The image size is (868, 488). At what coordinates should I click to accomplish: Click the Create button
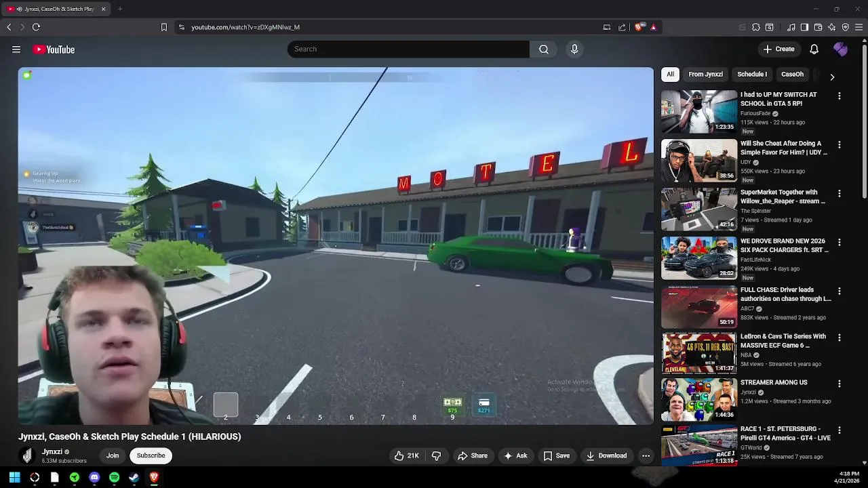pyautogui.click(x=778, y=49)
